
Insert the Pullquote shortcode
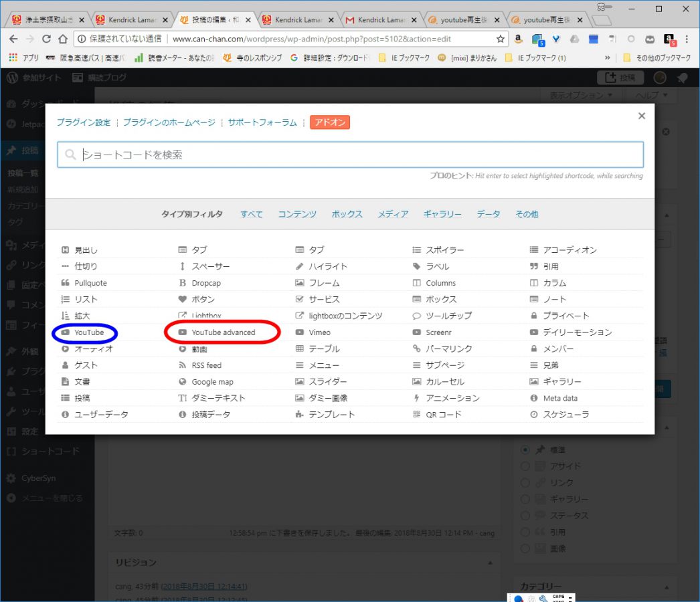coord(84,283)
